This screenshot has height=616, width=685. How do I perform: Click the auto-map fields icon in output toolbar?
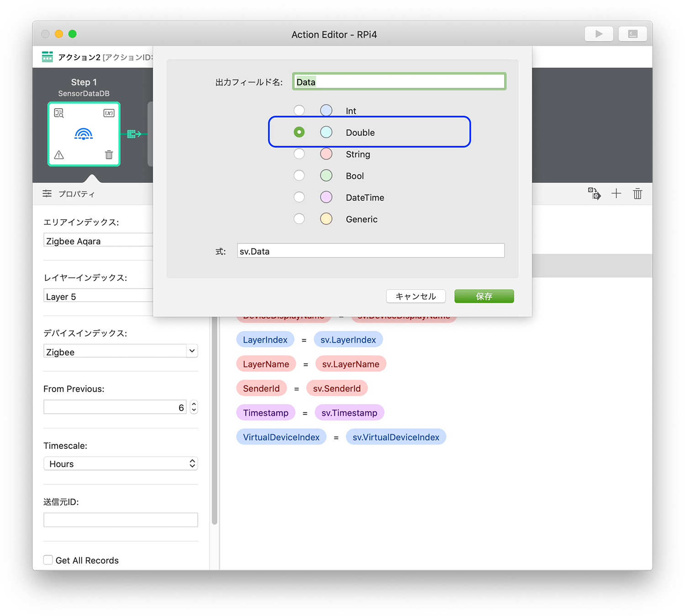click(x=594, y=194)
